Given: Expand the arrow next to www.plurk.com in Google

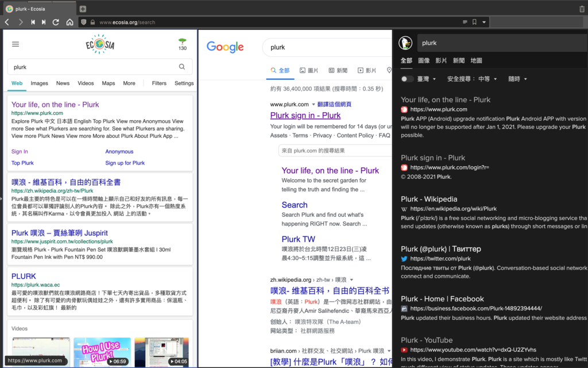Looking at the screenshot, I should point(314,105).
